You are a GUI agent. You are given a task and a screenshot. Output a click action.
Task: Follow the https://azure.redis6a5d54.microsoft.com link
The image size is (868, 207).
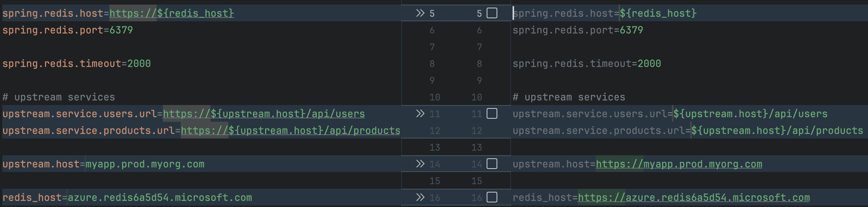point(693,198)
